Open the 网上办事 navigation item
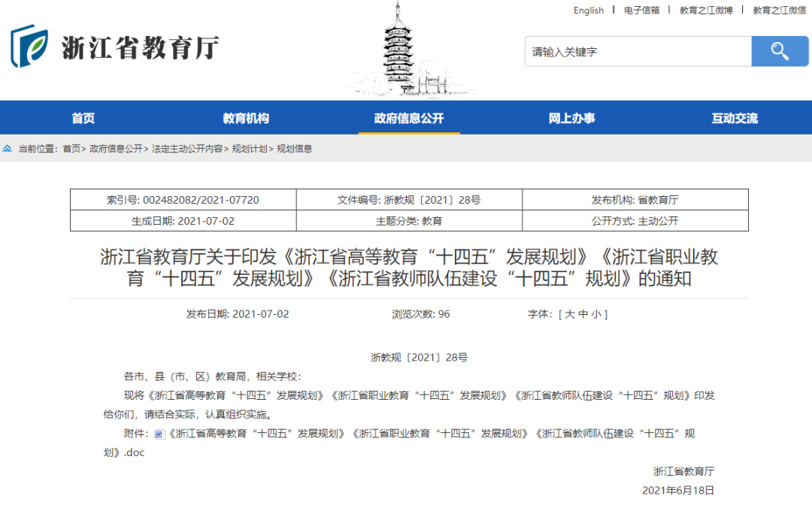Image resolution: width=812 pixels, height=511 pixels. click(x=571, y=117)
